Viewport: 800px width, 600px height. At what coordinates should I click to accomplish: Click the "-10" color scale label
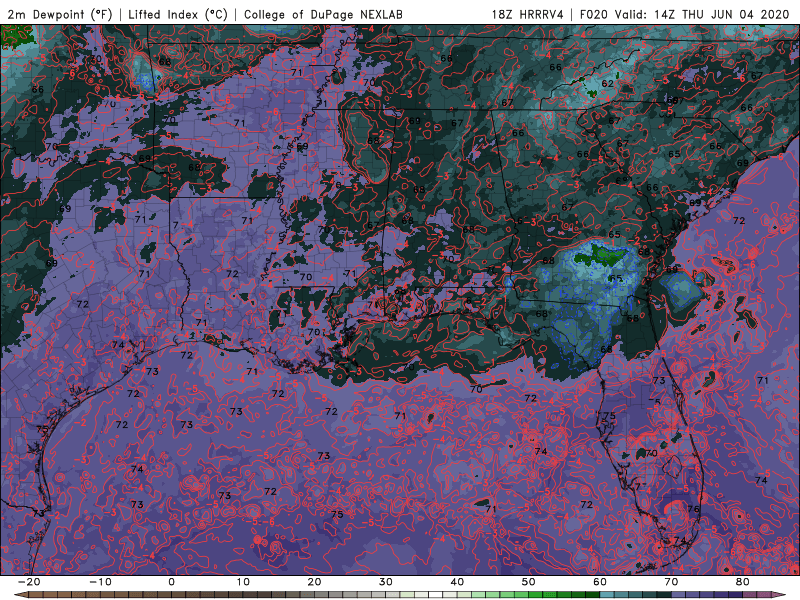(100, 582)
